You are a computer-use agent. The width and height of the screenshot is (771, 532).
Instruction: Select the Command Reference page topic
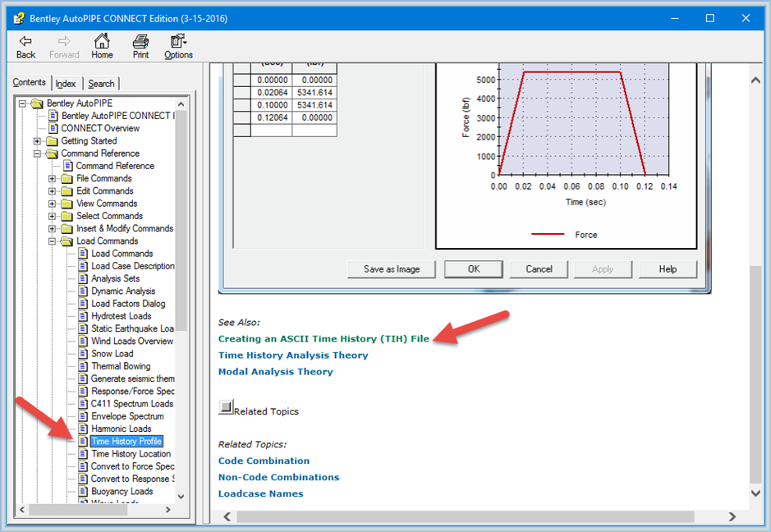(x=115, y=166)
